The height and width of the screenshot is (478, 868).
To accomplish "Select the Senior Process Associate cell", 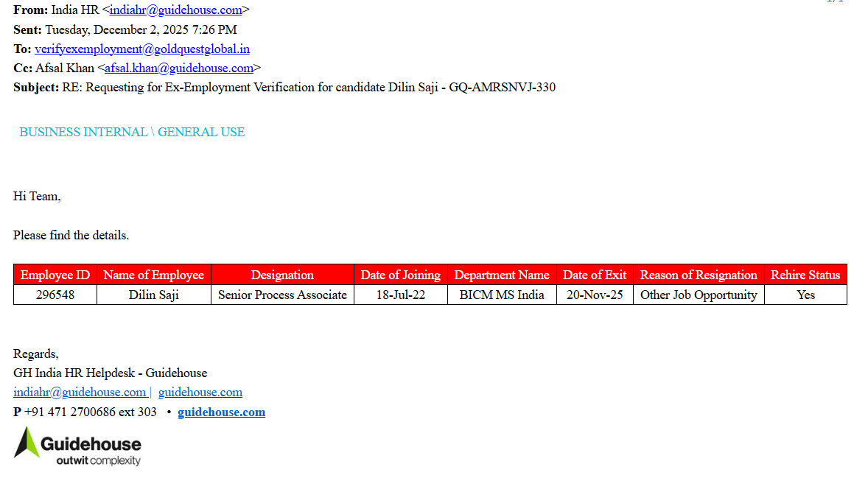I will pos(282,295).
